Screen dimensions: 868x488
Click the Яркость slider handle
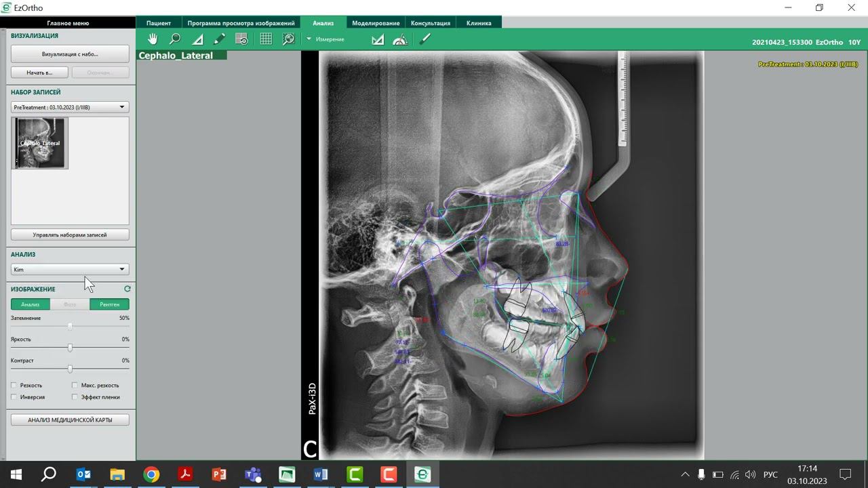tap(70, 348)
